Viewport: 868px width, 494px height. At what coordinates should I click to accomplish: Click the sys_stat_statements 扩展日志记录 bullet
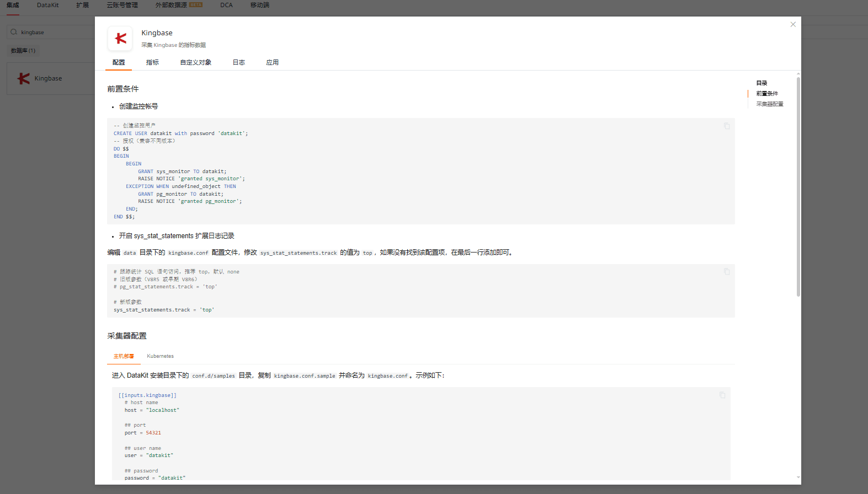tap(177, 236)
